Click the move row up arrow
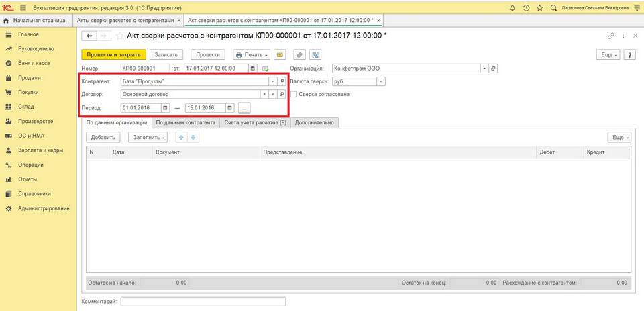Viewport: 644px width, 311px height. coord(181,137)
